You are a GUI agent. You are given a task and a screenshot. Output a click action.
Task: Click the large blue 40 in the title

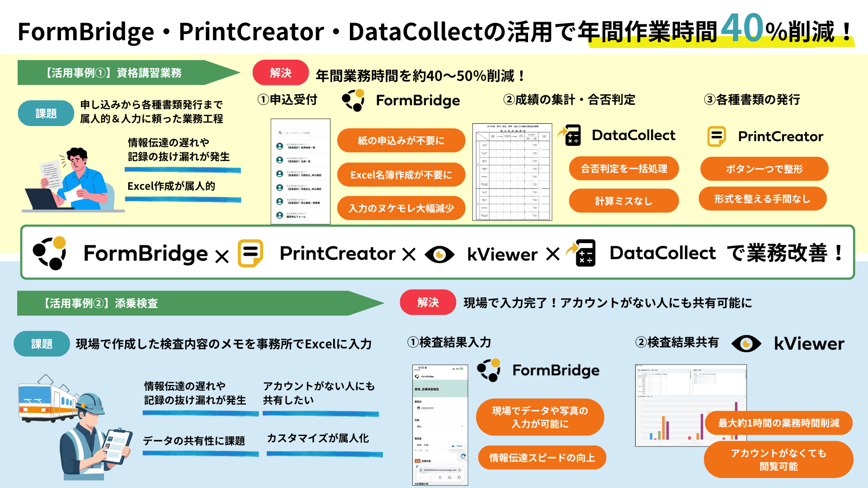[742, 27]
